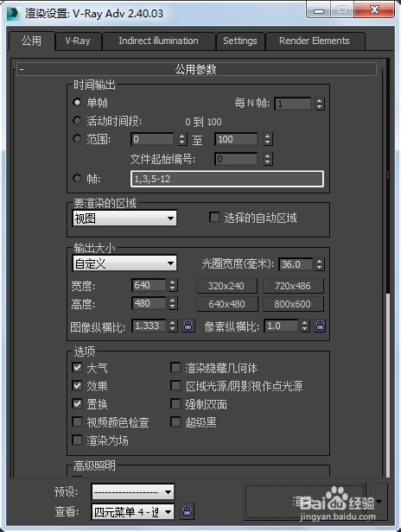Open the render button side dropdown arrow

[x=379, y=502]
